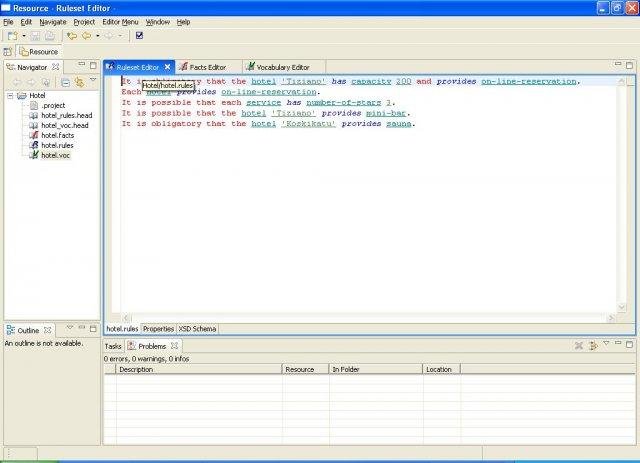640x463 pixels.
Task: Open the Project menu
Action: [84, 22]
